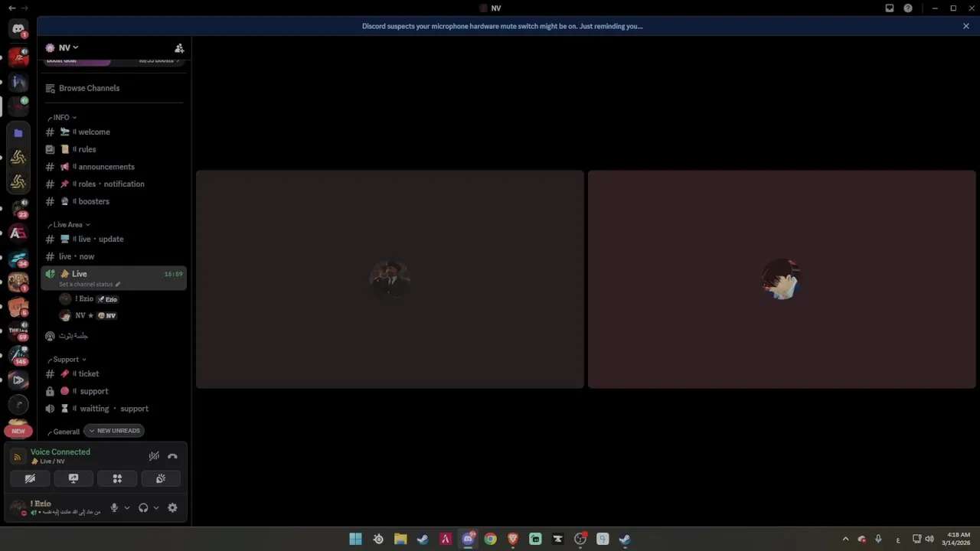The width and height of the screenshot is (980, 551).
Task: Open the Discord inbox icon
Action: 890,8
